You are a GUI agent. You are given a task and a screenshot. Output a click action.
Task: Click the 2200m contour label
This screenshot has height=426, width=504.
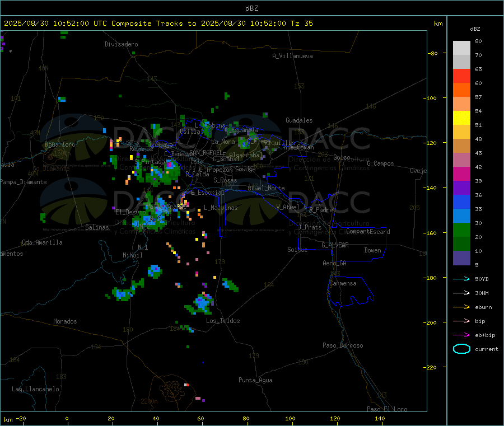pos(149,401)
